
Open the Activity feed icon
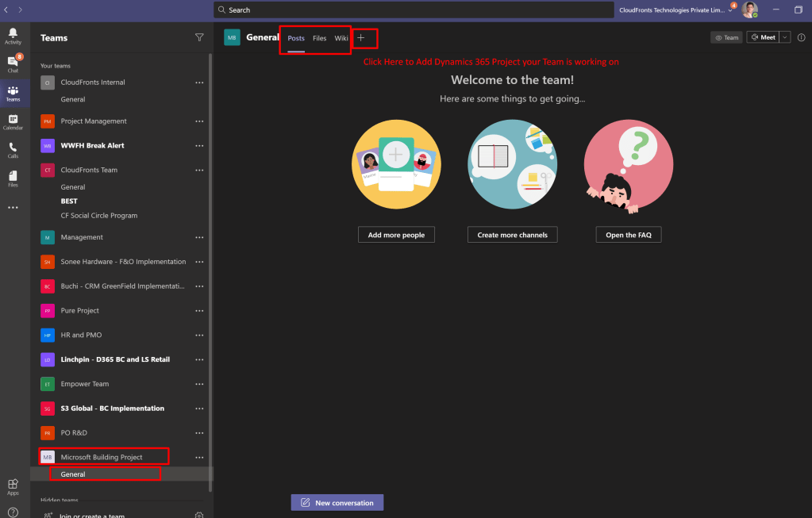click(x=13, y=36)
